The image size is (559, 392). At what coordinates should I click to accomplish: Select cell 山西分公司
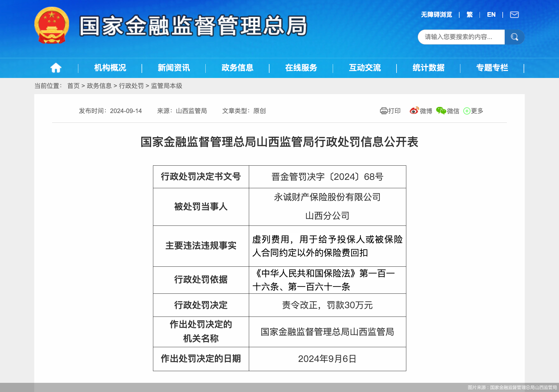tap(327, 216)
